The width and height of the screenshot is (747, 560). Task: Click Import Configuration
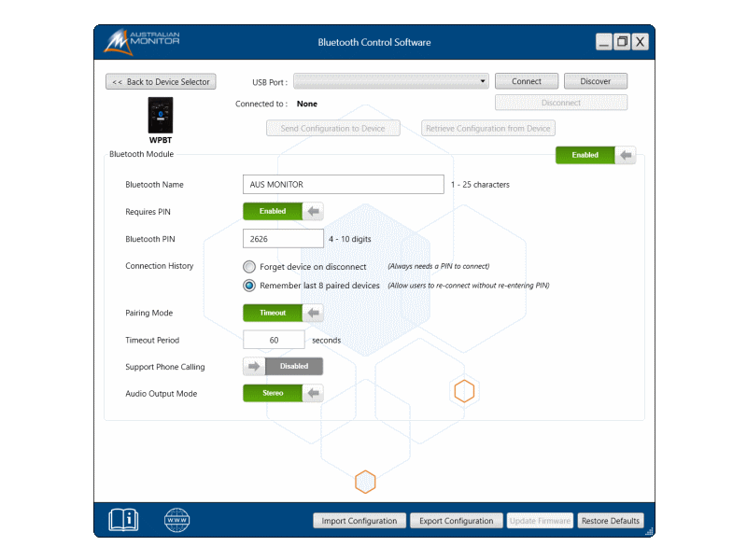[x=359, y=521]
